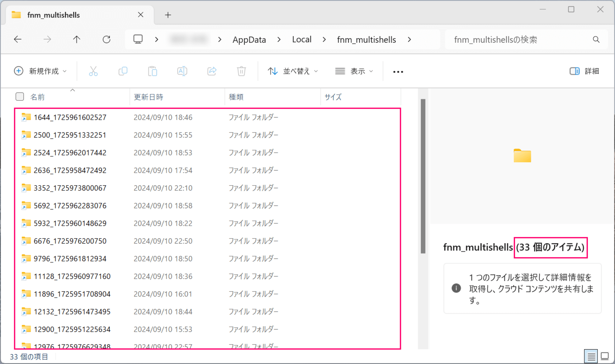The image size is (615, 364).
Task: Go up one folder level
Action: pos(77,39)
